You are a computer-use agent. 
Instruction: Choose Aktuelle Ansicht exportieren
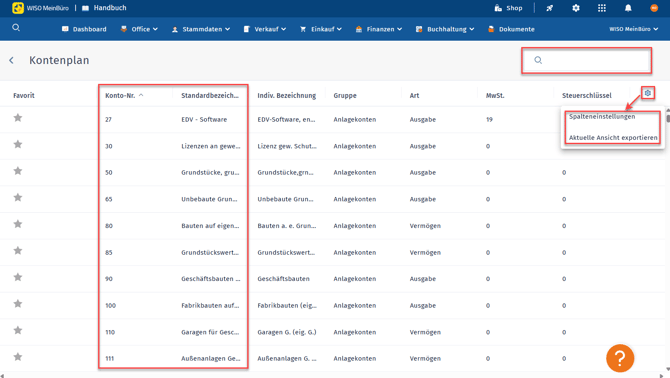pos(613,138)
